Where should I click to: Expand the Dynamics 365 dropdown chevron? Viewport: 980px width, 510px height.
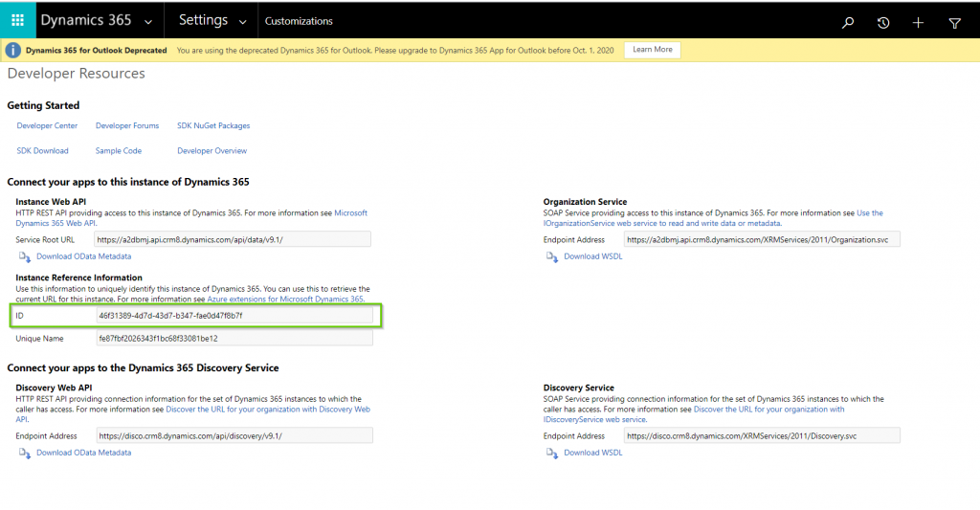pyautogui.click(x=146, y=21)
